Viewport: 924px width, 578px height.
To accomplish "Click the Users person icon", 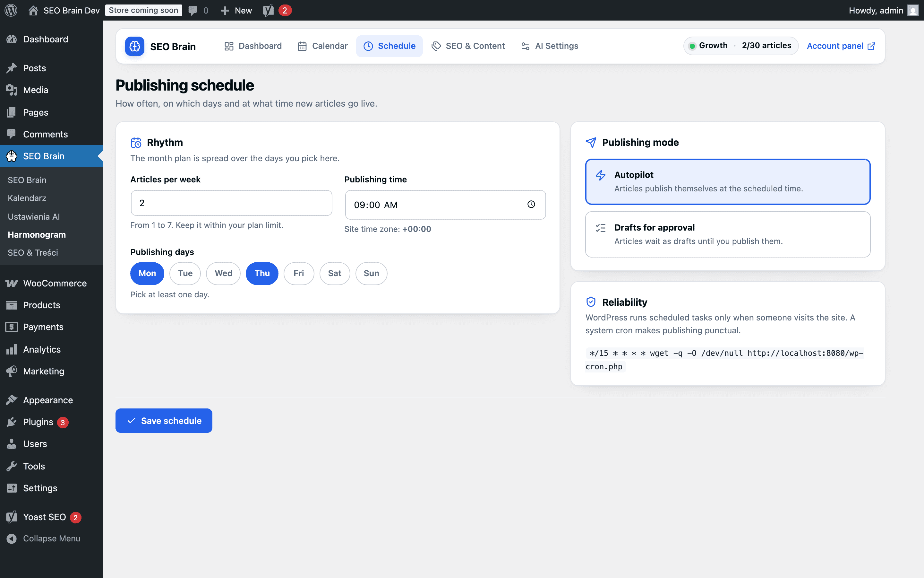I will click(12, 444).
